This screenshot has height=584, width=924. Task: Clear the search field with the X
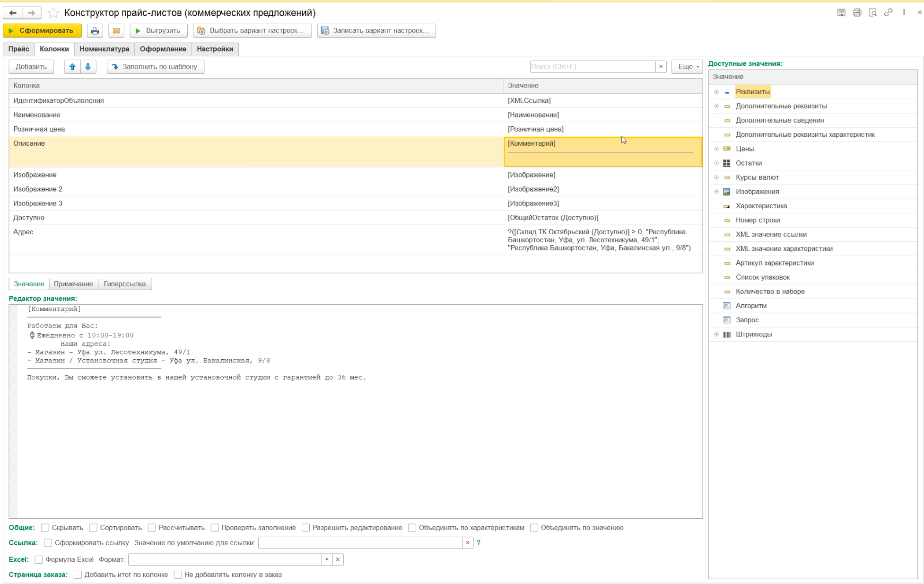[661, 67]
